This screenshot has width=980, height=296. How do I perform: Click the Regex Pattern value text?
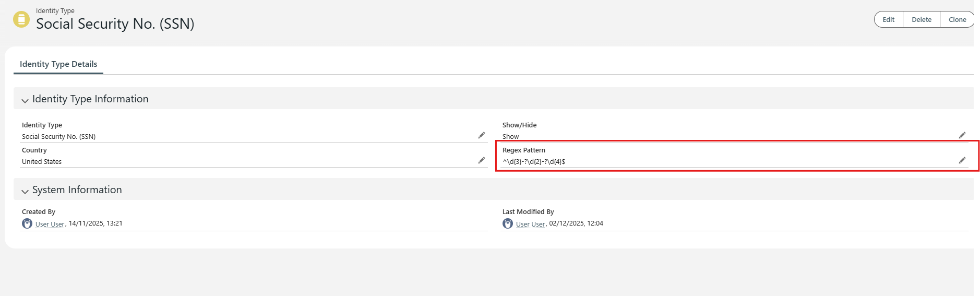[x=534, y=162]
